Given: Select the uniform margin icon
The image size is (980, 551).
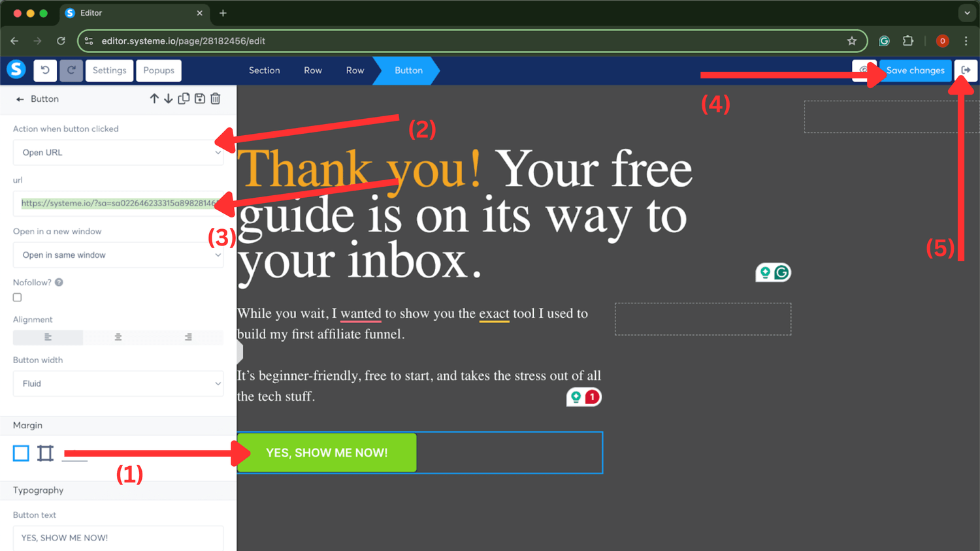Looking at the screenshot, I should (21, 453).
